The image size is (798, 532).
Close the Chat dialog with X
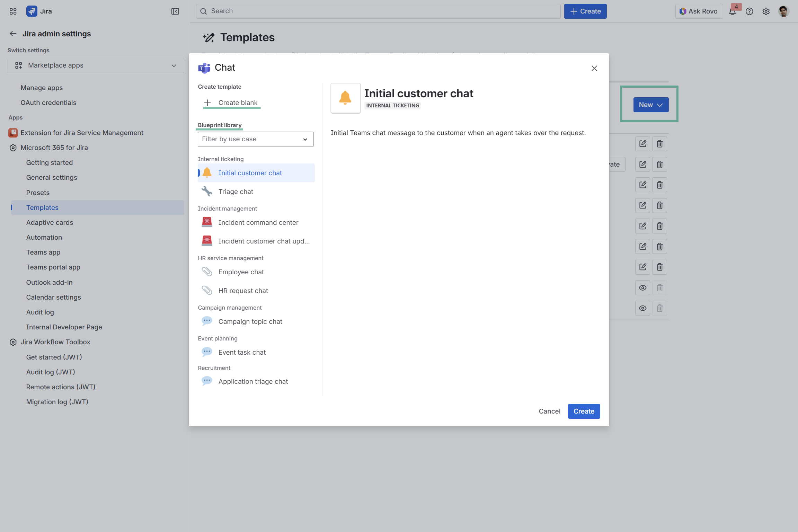[594, 68]
